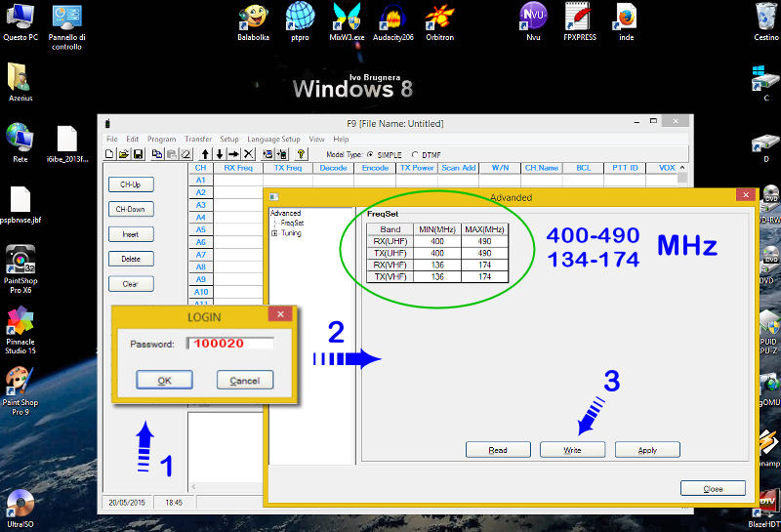
Task: Click the eraser clear toolbar icon
Action: (185, 154)
